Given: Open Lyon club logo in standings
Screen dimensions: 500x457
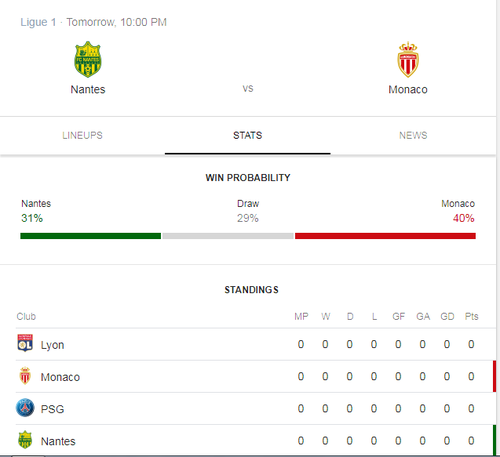Looking at the screenshot, I should click(x=25, y=343).
